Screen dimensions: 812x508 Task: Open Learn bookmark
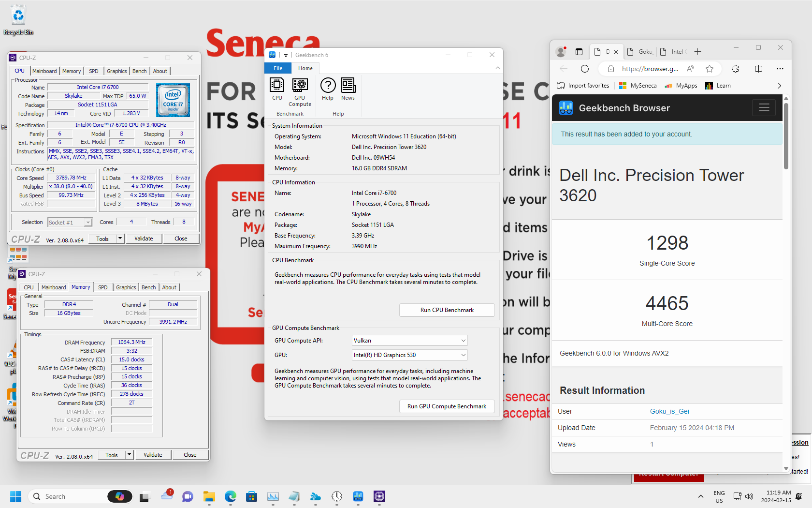click(718, 86)
